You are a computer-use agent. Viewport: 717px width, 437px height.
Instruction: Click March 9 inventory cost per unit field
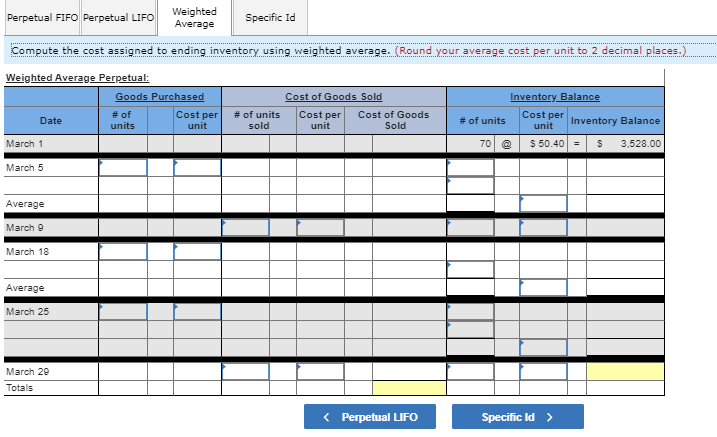coord(543,228)
